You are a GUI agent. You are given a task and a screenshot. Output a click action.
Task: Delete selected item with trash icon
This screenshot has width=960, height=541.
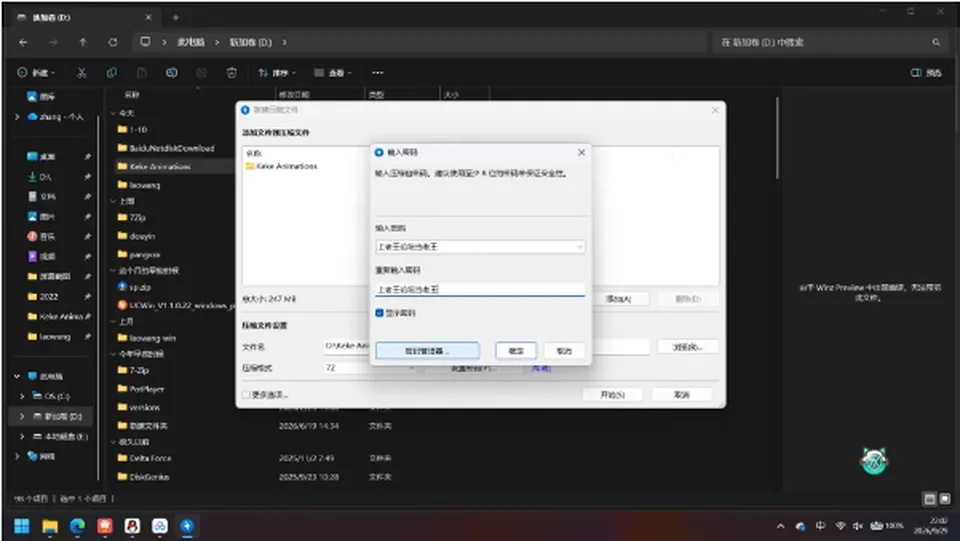point(231,73)
